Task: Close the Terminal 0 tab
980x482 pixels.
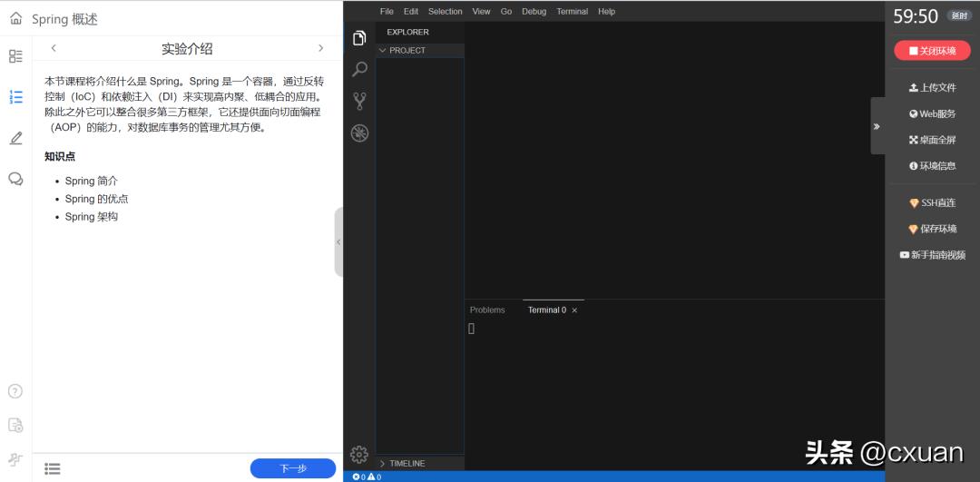Action: (574, 310)
